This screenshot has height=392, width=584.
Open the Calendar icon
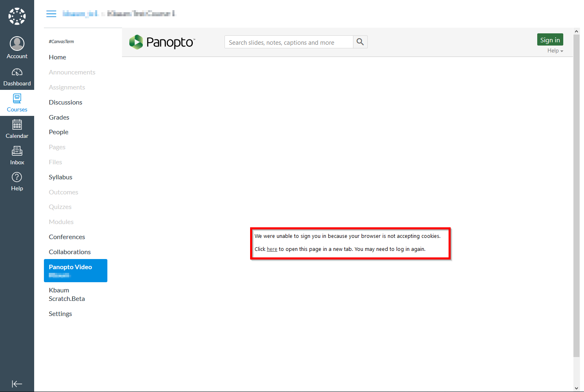pyautogui.click(x=17, y=124)
